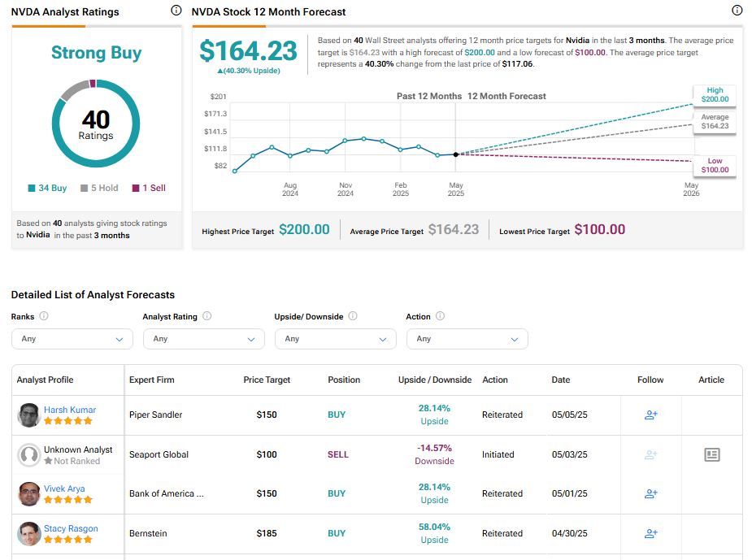Follow analyst Harsh Kumar
Screen dimensions: 752x560
[x=650, y=415]
